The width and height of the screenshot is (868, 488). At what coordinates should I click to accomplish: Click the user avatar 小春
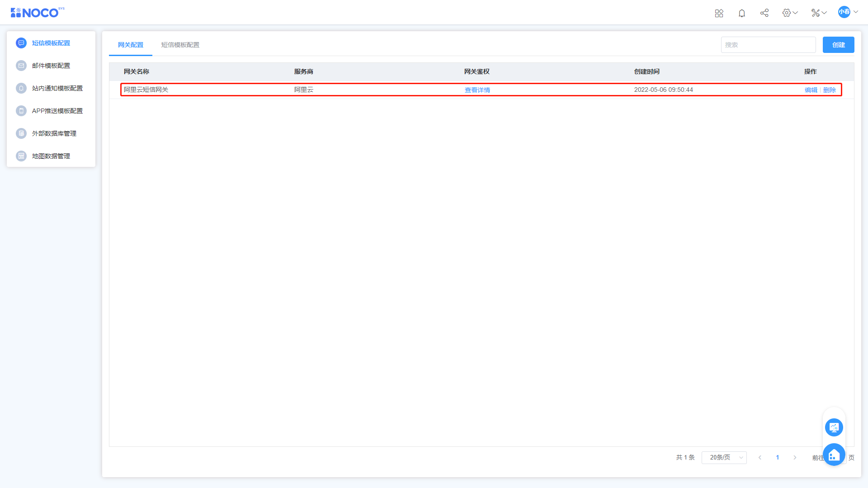coord(844,12)
